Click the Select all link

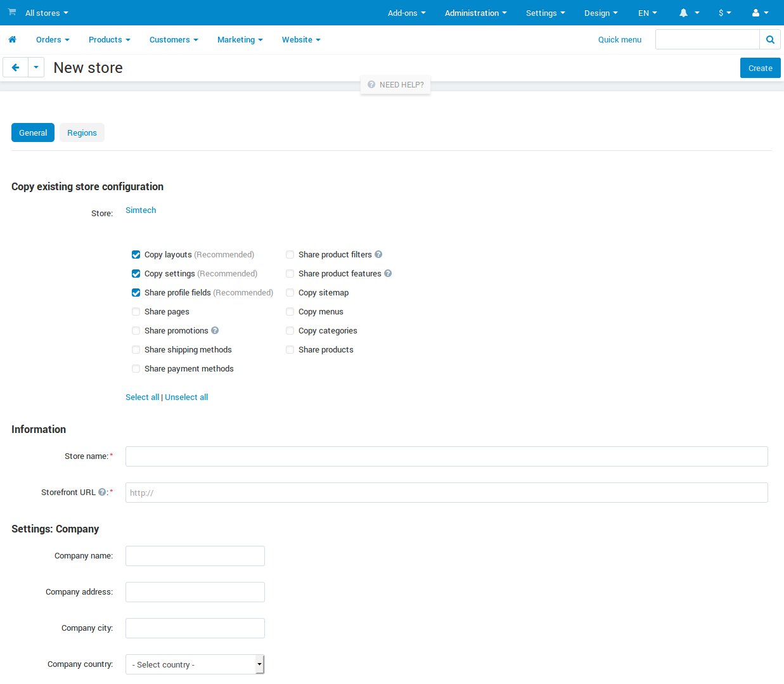click(142, 397)
